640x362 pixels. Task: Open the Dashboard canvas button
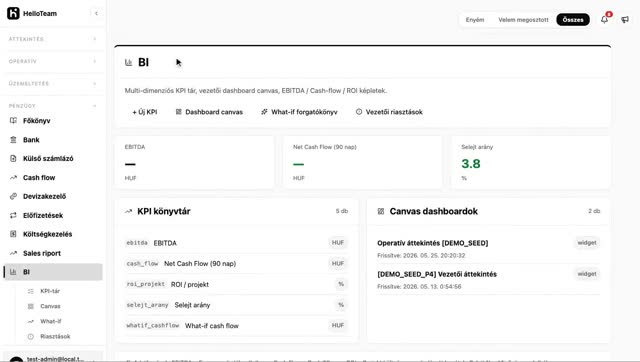pyautogui.click(x=209, y=112)
